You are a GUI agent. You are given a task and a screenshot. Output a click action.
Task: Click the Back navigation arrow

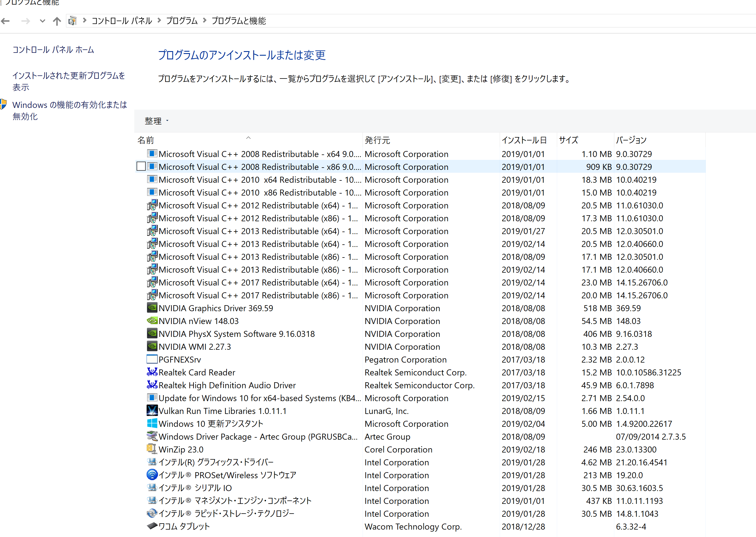coord(5,21)
